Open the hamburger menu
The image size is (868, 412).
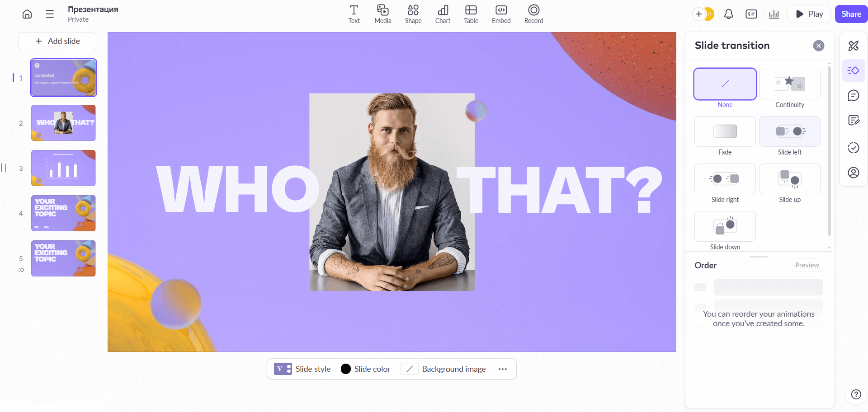(50, 14)
